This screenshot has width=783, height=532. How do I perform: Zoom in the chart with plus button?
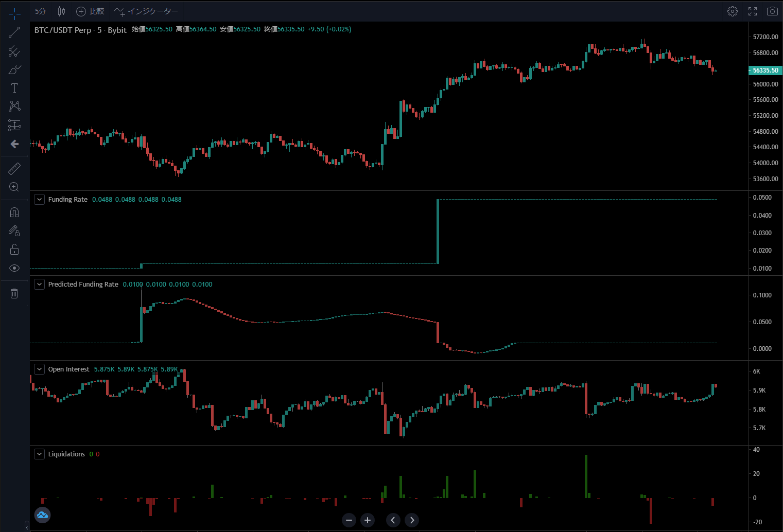tap(368, 520)
